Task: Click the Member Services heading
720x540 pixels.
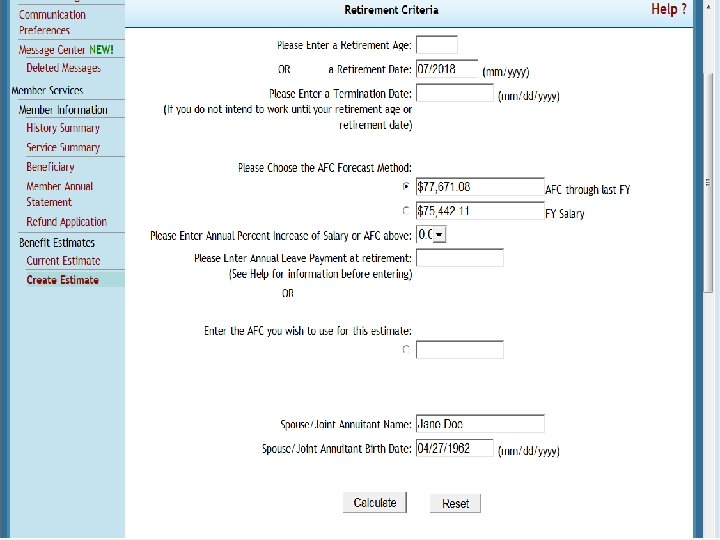Action: (47, 90)
